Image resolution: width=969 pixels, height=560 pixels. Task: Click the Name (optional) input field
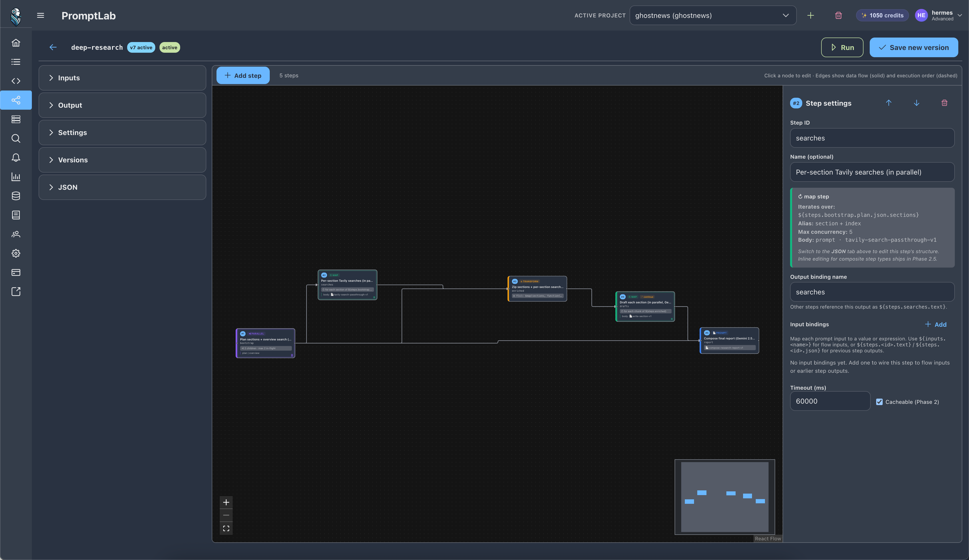click(872, 172)
